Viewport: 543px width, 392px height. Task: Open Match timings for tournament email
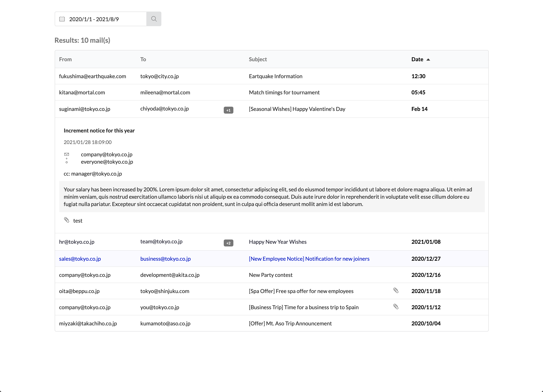[x=284, y=92]
